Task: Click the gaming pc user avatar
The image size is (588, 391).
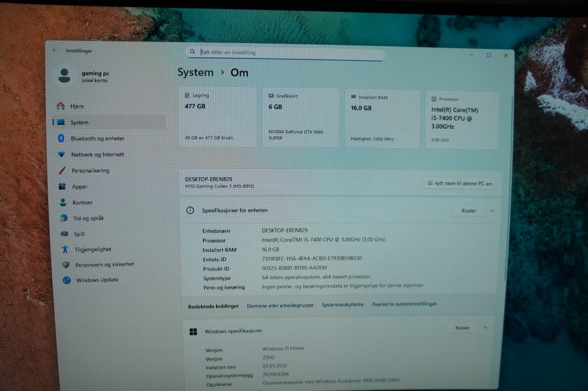Action: coord(64,75)
